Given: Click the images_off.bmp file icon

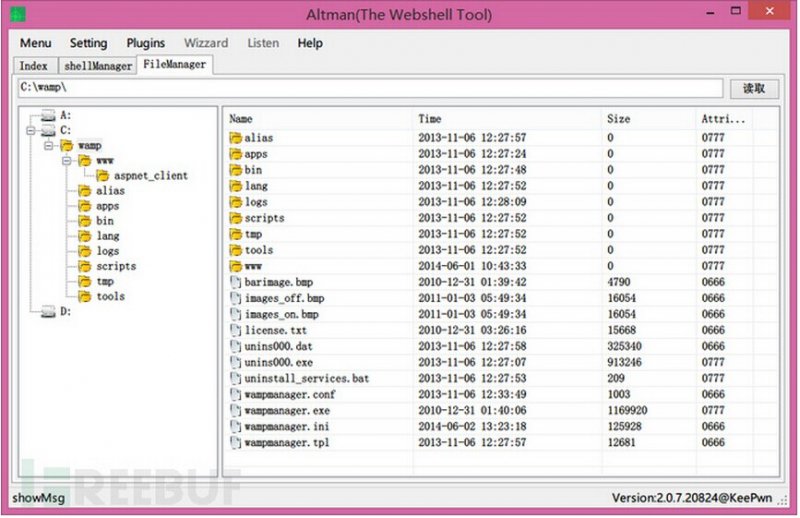Looking at the screenshot, I should 236,299.
